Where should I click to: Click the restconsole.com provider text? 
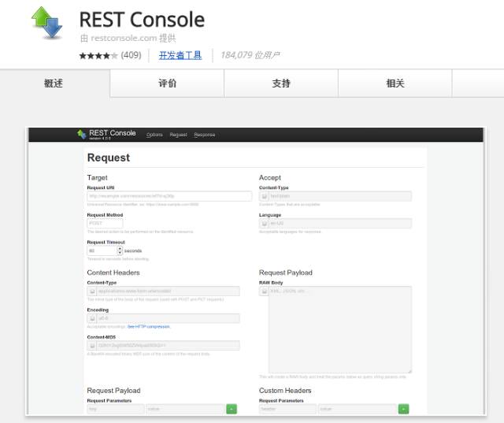pyautogui.click(x=124, y=38)
